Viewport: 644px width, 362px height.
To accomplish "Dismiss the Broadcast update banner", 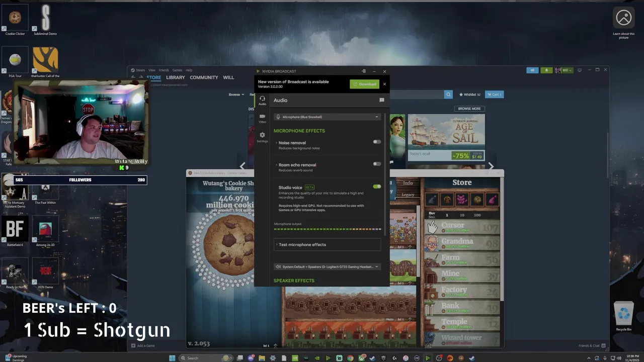I will (384, 84).
